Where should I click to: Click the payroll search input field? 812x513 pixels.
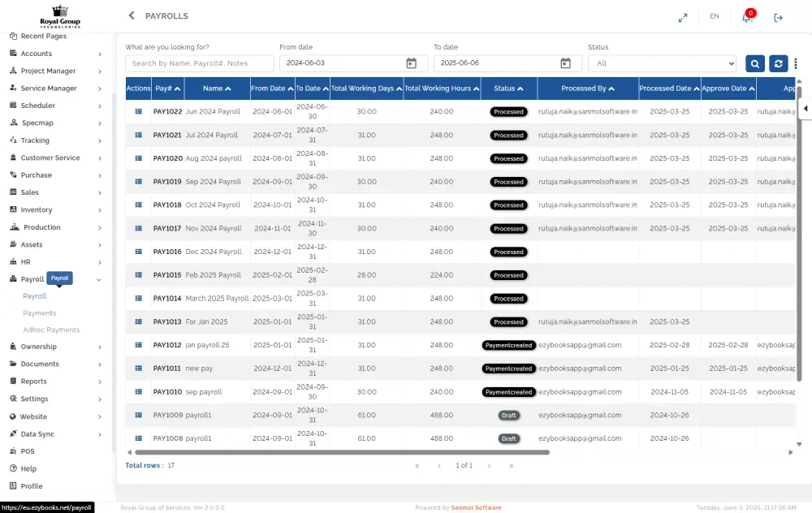tap(199, 63)
